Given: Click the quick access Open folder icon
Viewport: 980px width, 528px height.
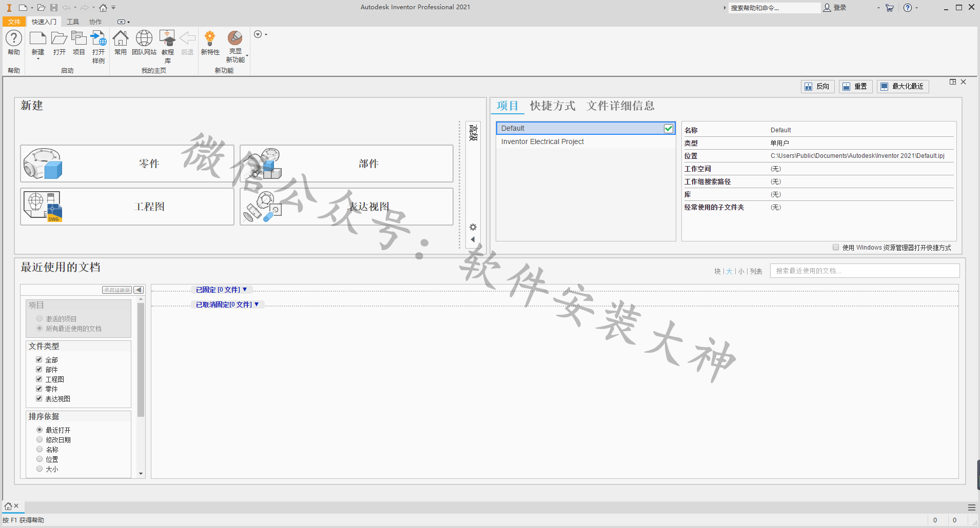Looking at the screenshot, I should click(x=41, y=8).
